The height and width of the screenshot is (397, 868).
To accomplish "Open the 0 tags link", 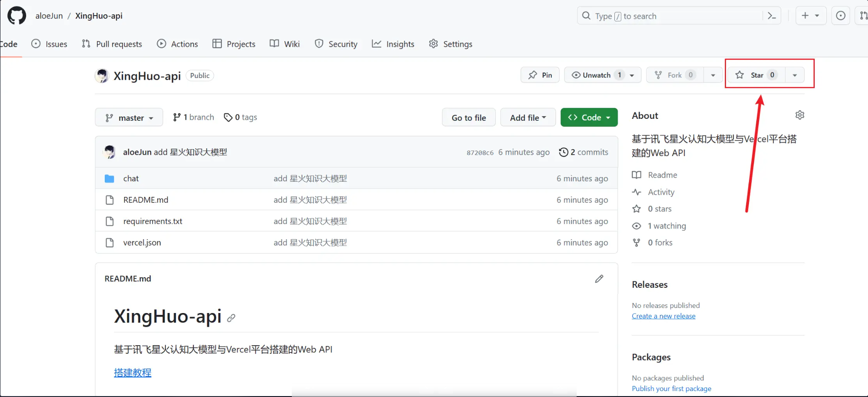I will coord(240,117).
